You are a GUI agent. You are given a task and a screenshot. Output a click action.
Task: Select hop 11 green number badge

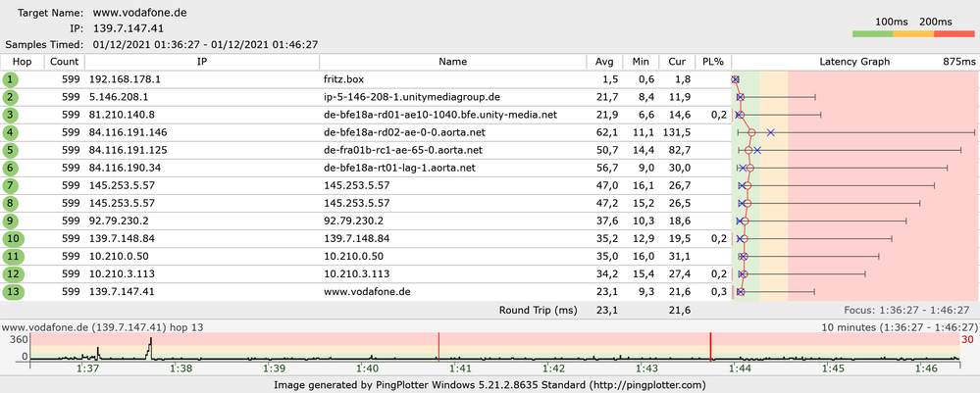click(x=13, y=256)
